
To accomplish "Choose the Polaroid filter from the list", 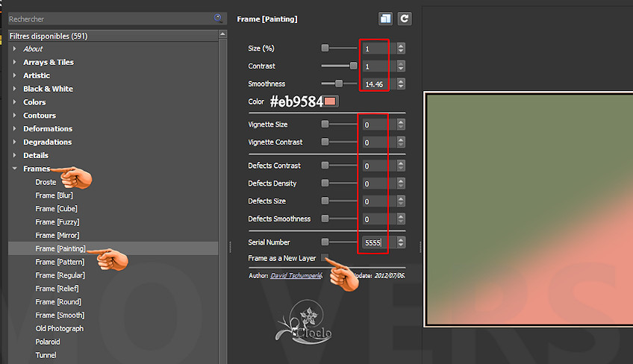I will [x=48, y=342].
